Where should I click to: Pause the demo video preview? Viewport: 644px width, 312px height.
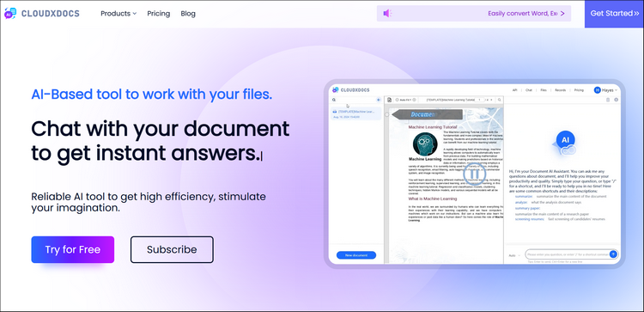point(474,174)
